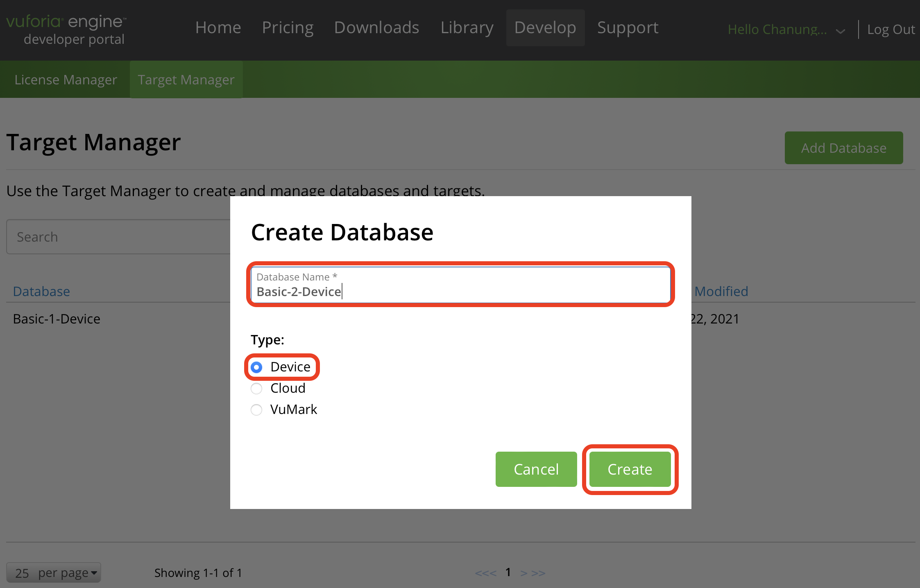Open the Downloads section
Screen dimensions: 920x588
click(377, 27)
